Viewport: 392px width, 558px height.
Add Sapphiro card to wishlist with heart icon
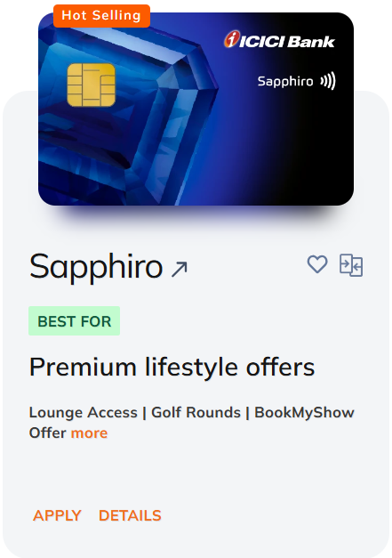(317, 264)
